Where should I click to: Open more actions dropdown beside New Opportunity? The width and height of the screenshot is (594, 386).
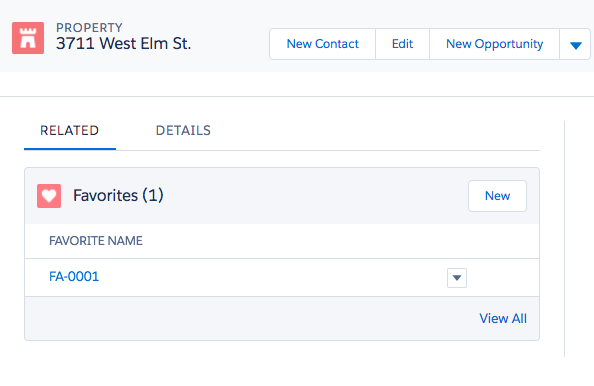575,44
